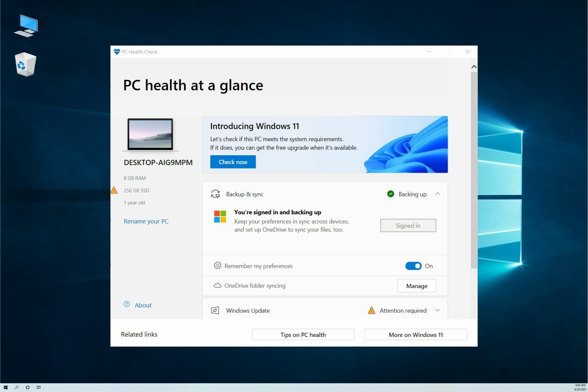Click More on Windows 11 related link
The width and height of the screenshot is (588, 392).
(x=416, y=335)
